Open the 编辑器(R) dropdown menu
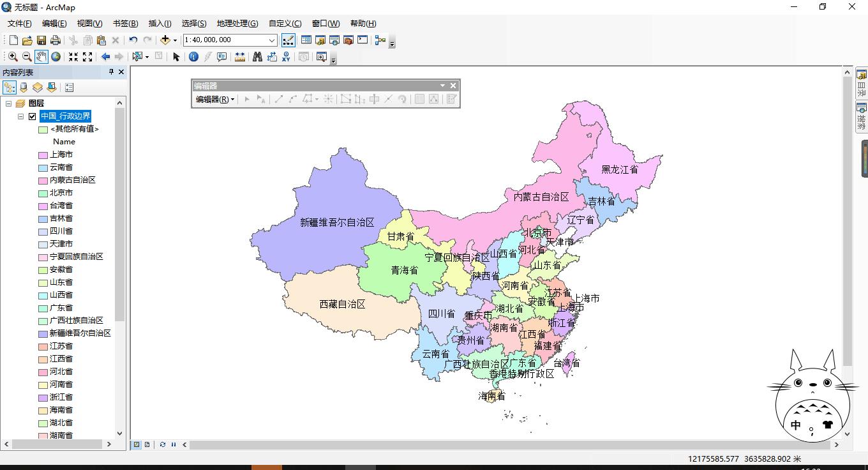The width and height of the screenshot is (868, 470). point(214,99)
